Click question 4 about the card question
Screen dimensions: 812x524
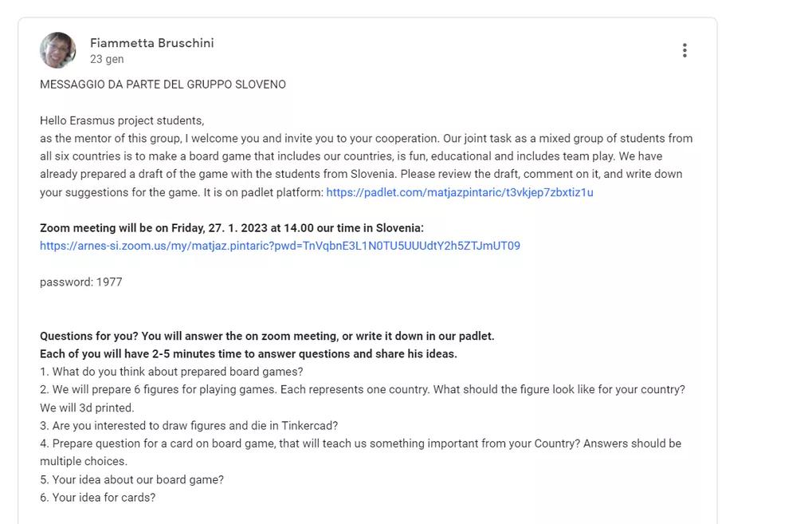pos(360,443)
